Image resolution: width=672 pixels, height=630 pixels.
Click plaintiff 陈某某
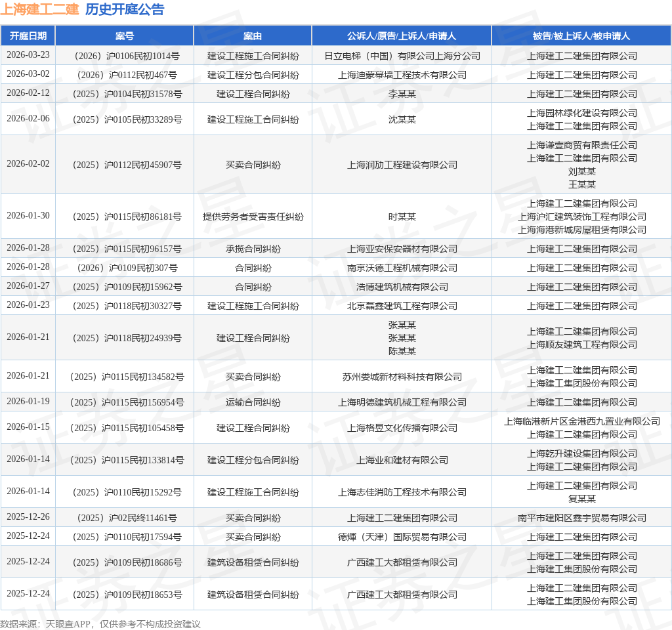tap(402, 351)
